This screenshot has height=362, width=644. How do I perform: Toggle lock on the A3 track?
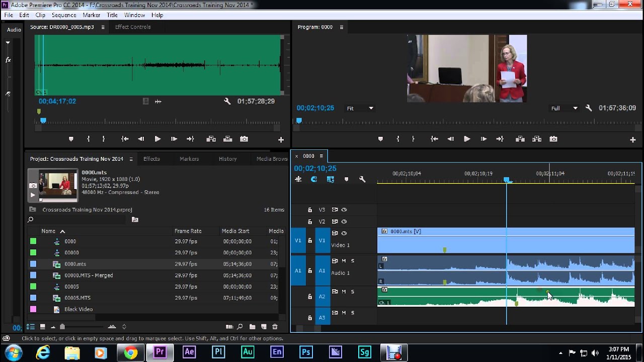click(310, 318)
